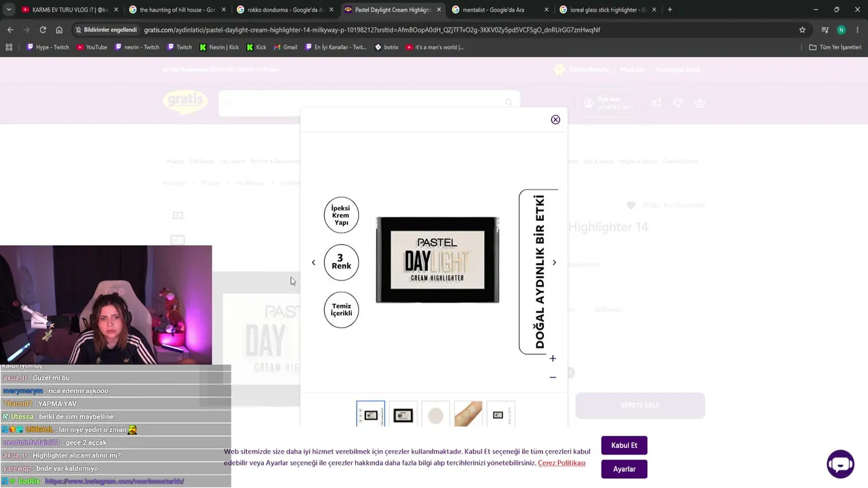Open Tüm Yer İşaretleri folder
The image size is (868, 488).
(x=835, y=47)
